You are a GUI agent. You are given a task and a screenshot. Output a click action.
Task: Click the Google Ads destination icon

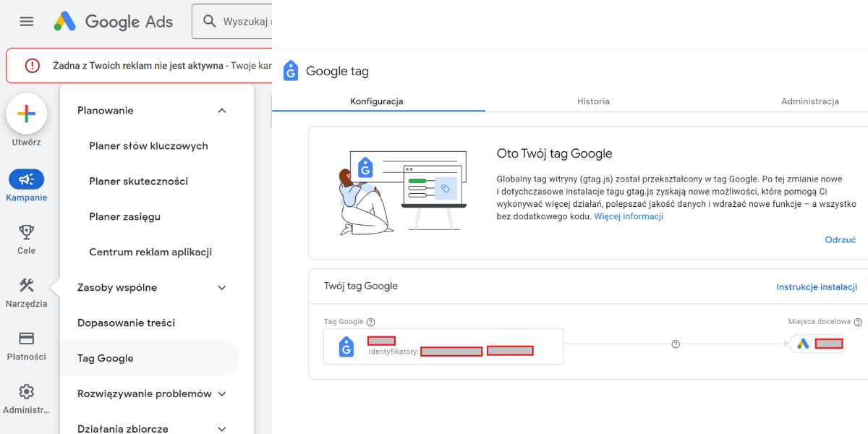(x=803, y=344)
